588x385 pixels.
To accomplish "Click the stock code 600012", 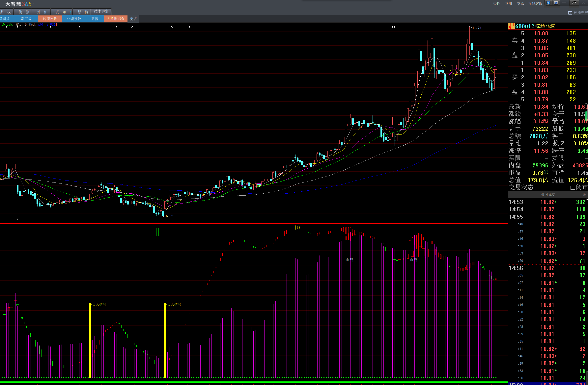I will click(x=525, y=26).
